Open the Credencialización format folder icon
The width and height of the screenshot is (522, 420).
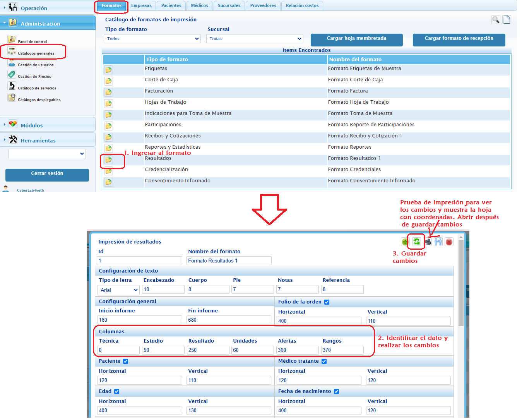pyautogui.click(x=109, y=171)
